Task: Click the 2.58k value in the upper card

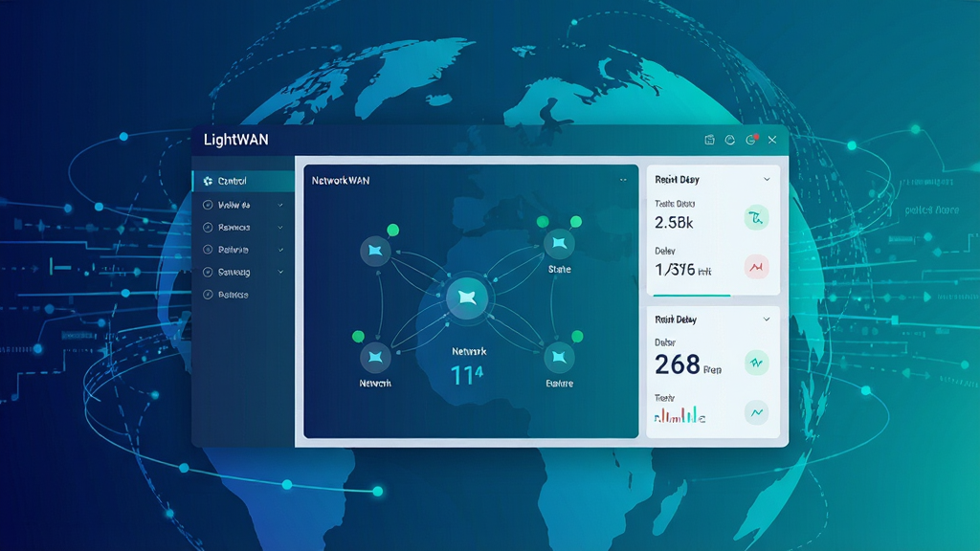Action: 674,222
